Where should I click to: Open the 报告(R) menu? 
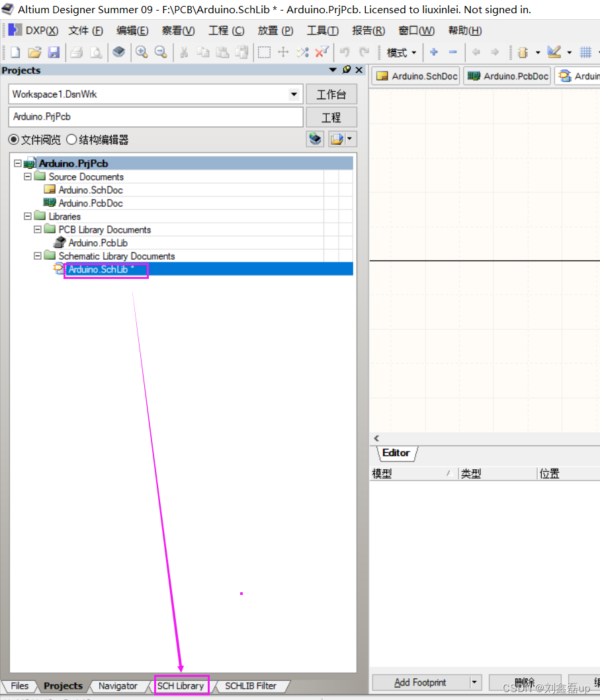click(x=368, y=30)
